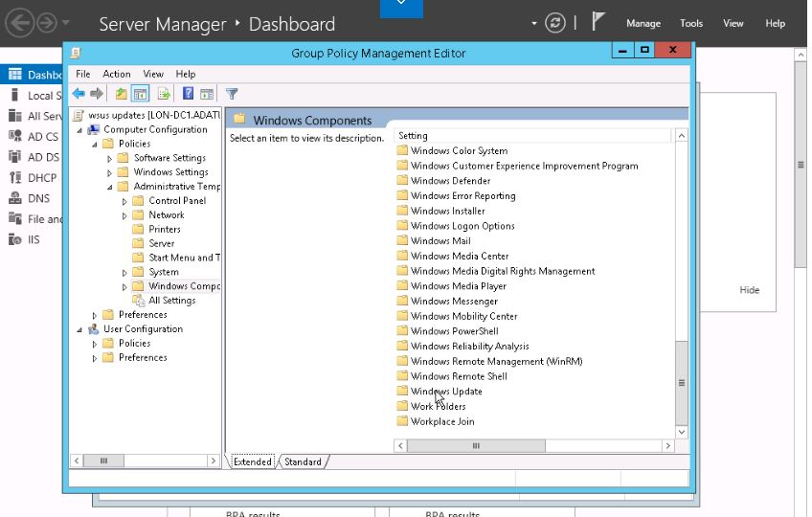This screenshot has width=812, height=517.
Task: Click Server Manager refresh icon
Action: click(554, 23)
